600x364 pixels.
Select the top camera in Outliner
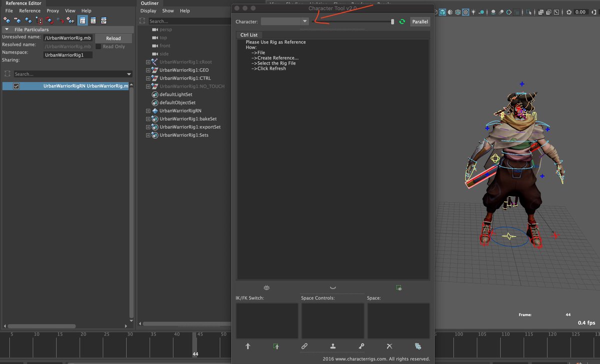pyautogui.click(x=163, y=37)
